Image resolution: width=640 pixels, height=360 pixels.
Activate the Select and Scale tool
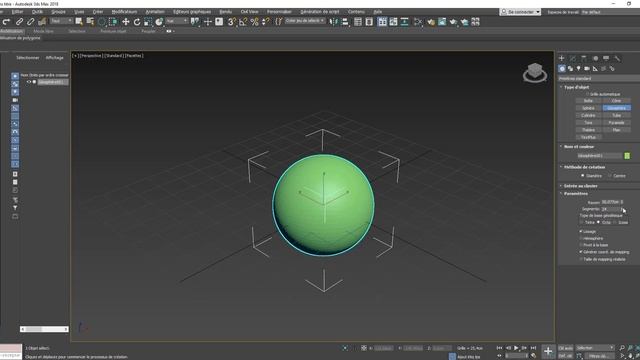148,22
